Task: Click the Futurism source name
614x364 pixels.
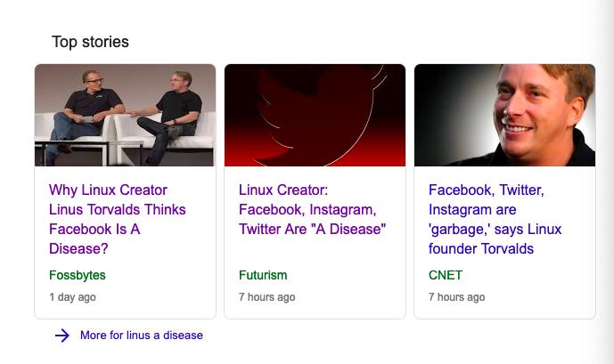Action: (x=263, y=275)
